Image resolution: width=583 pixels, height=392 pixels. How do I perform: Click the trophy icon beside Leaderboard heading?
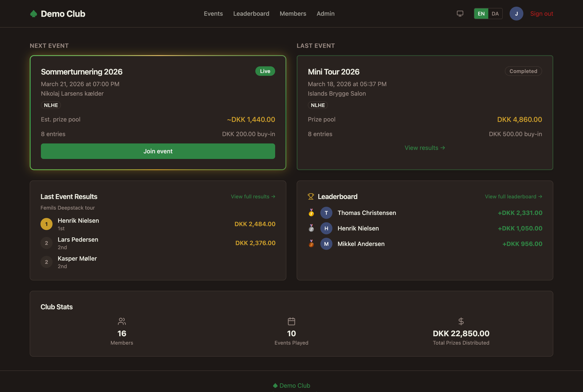tap(311, 196)
